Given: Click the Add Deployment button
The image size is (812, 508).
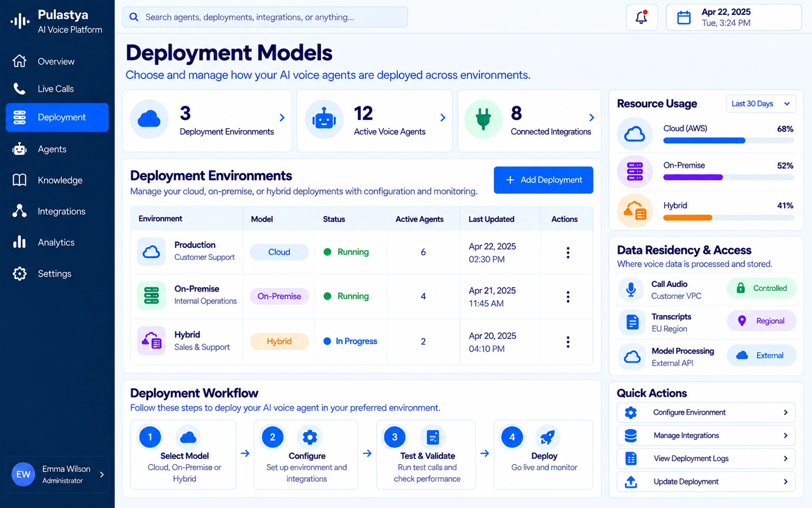Looking at the screenshot, I should tap(543, 180).
